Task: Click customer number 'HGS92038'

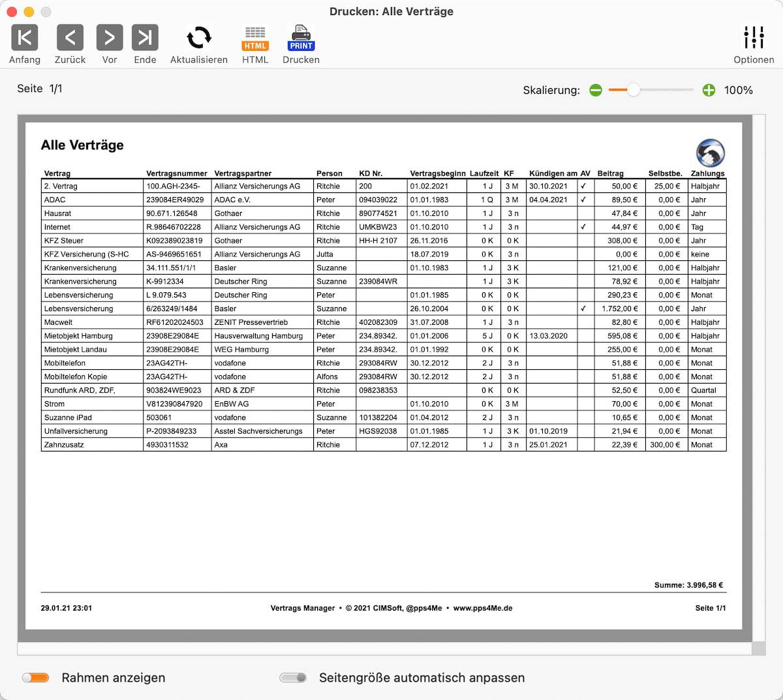Action: (x=378, y=431)
